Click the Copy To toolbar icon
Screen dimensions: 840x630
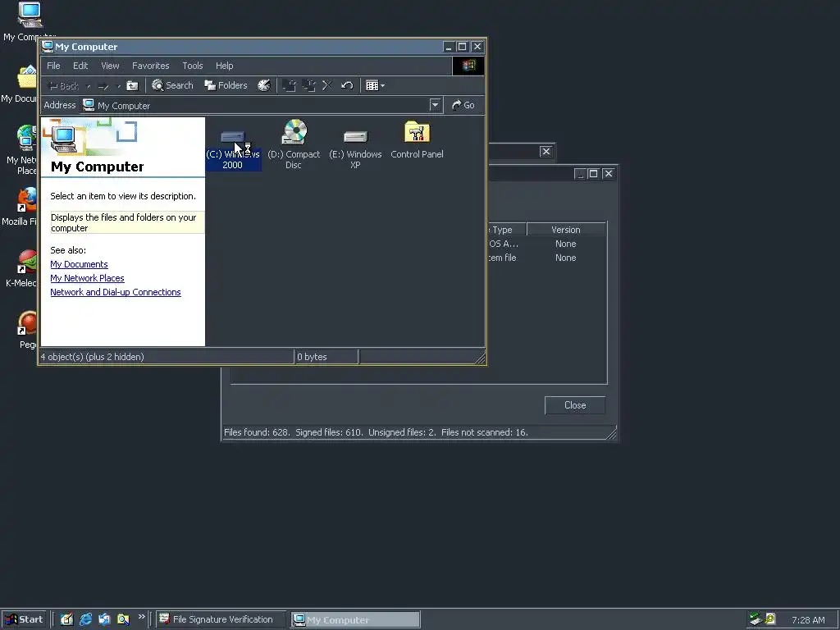[x=308, y=85]
